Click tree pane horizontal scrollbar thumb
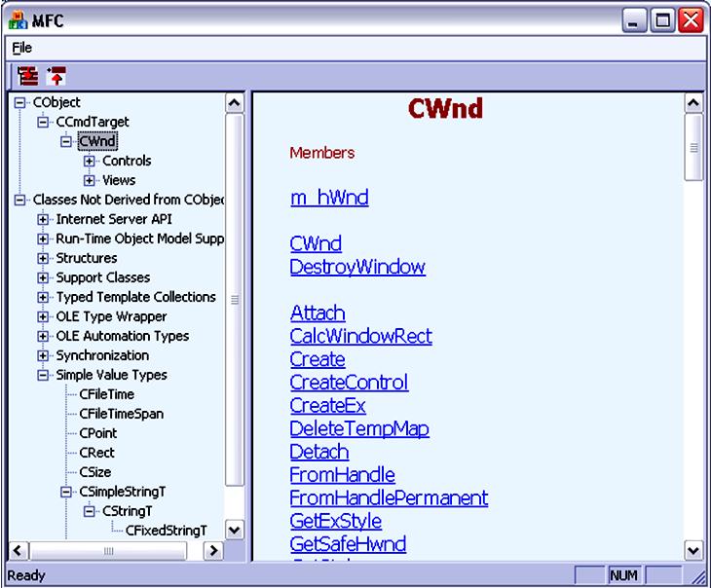 [108, 551]
